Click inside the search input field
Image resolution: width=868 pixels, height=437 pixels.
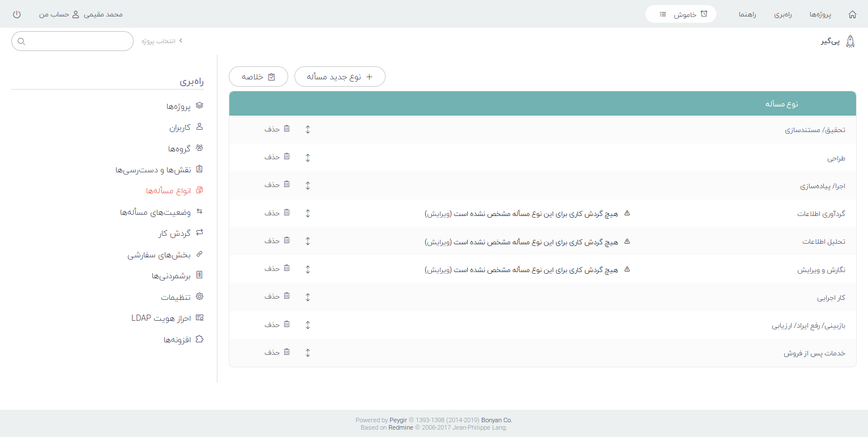tap(79, 41)
